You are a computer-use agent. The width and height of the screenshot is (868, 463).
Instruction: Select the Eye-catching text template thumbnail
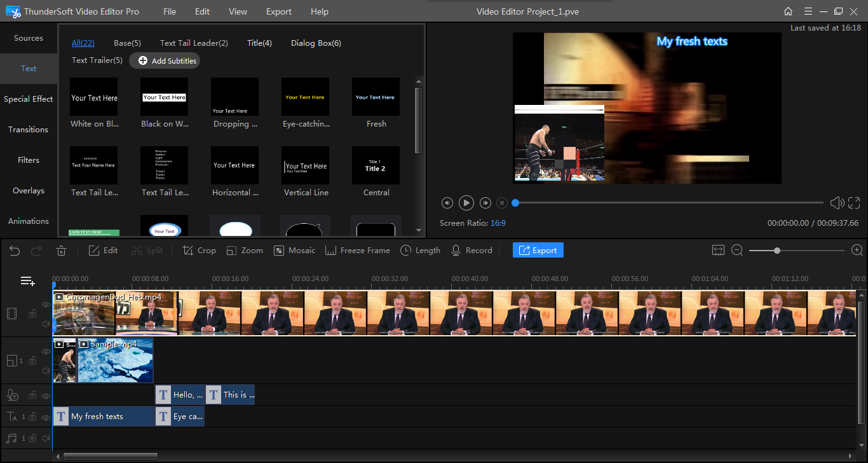click(x=305, y=97)
